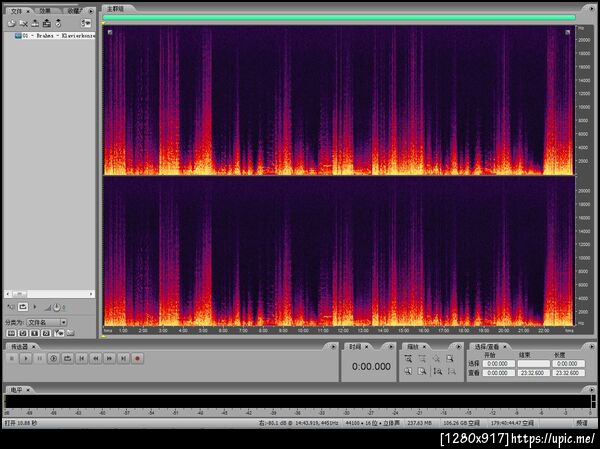Click the Fast Forward button in transport
Image resolution: width=600 pixels, height=449 pixels.
tap(109, 359)
